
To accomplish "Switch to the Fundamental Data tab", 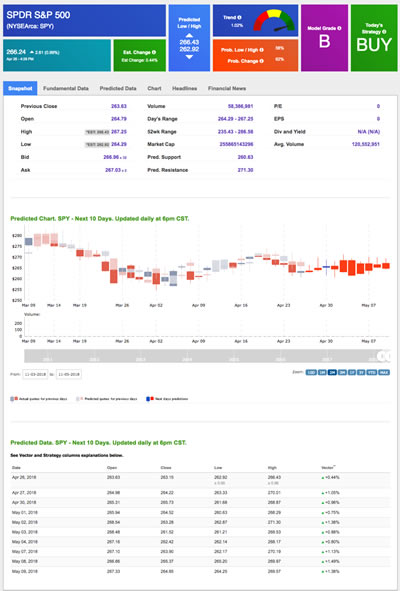I will pos(66,88).
